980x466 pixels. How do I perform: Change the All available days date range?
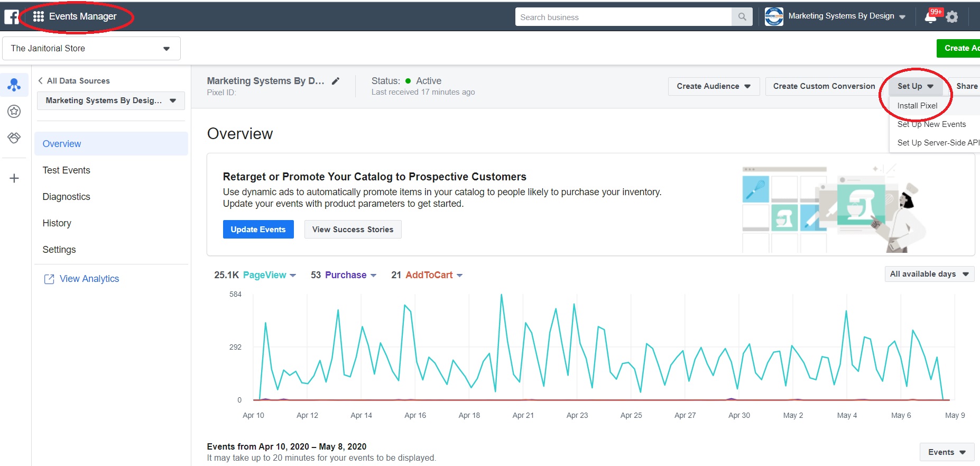929,274
